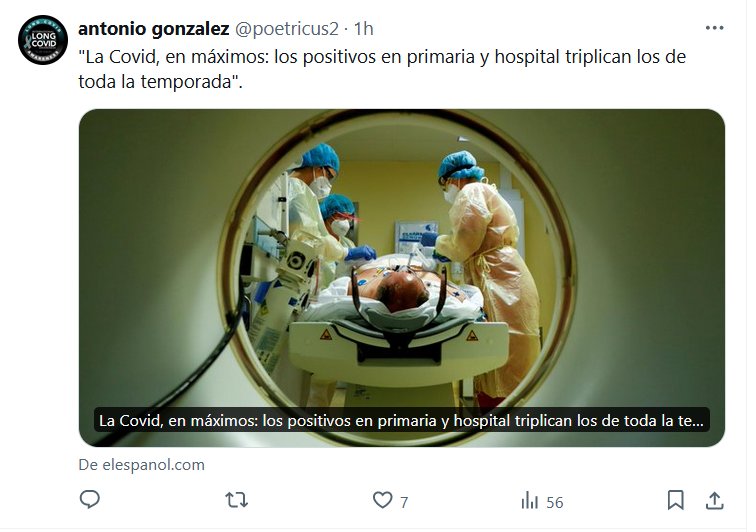Click the 7 likes count
Screen dimensions: 756x532
(404, 503)
